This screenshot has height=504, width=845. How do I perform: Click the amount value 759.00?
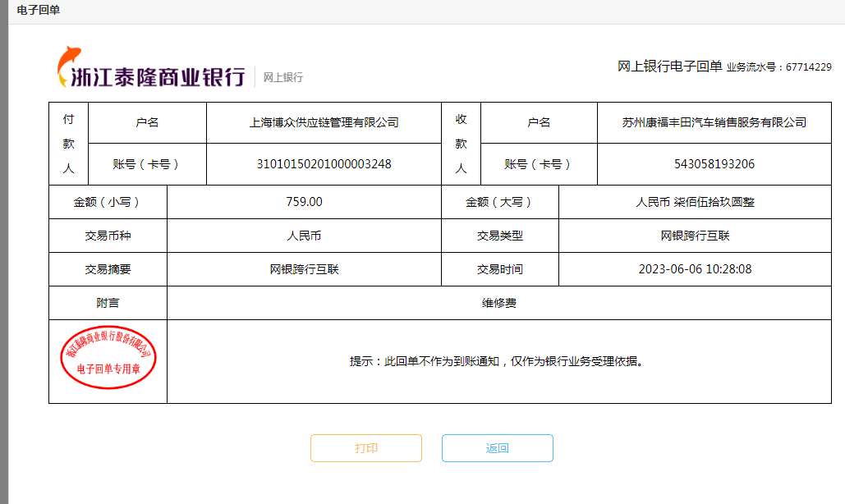pyautogui.click(x=304, y=202)
